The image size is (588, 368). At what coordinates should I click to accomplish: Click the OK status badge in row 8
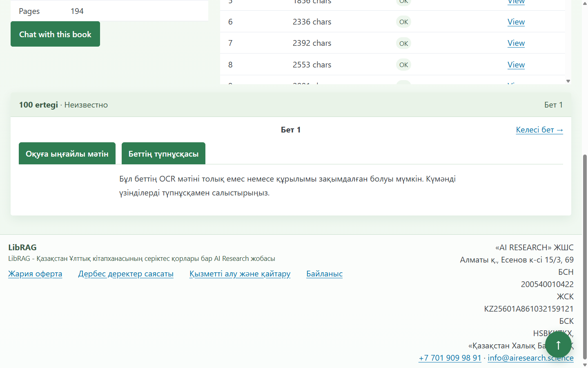[x=403, y=65]
